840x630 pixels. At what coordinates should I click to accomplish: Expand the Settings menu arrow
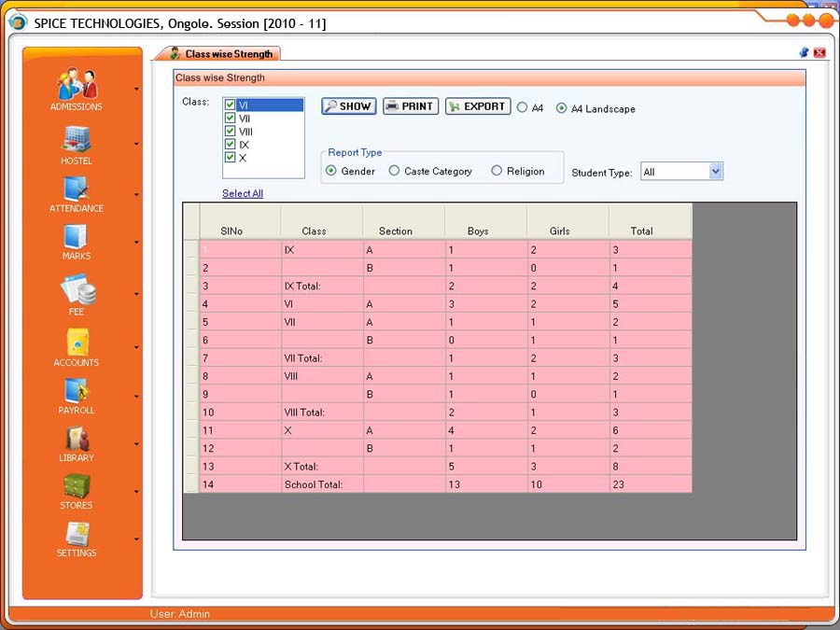click(137, 539)
